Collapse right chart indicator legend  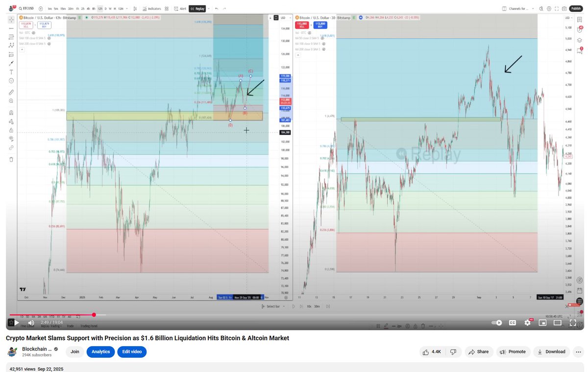click(297, 55)
